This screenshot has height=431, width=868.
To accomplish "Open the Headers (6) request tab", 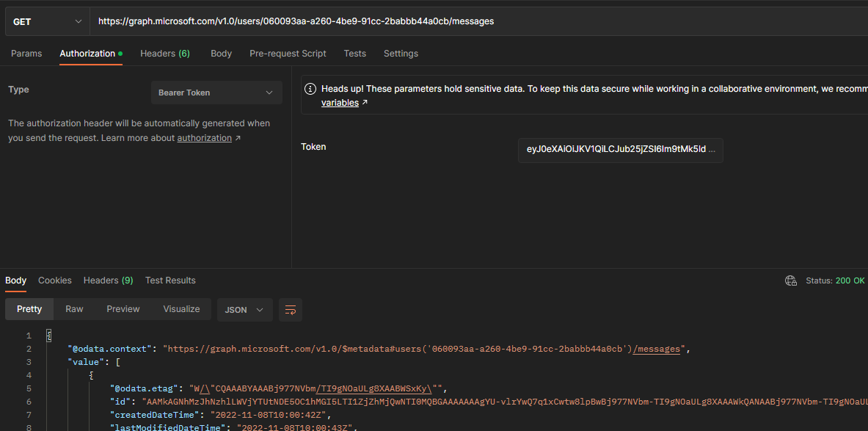I will click(165, 54).
